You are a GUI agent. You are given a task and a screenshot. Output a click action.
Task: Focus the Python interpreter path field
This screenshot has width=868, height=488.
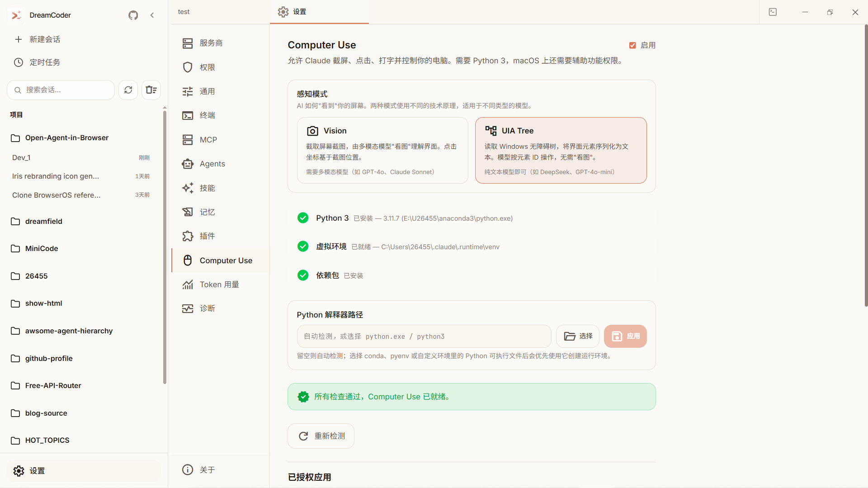click(424, 336)
